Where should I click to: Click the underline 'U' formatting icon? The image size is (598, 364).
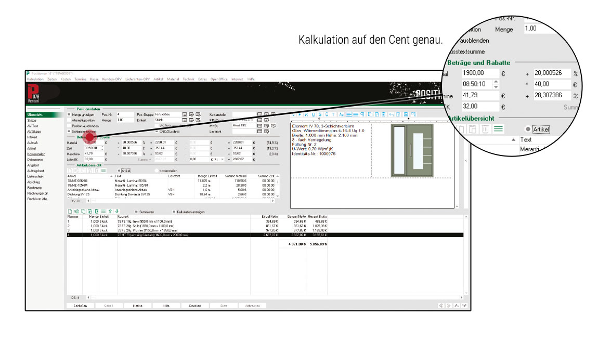(x=314, y=114)
